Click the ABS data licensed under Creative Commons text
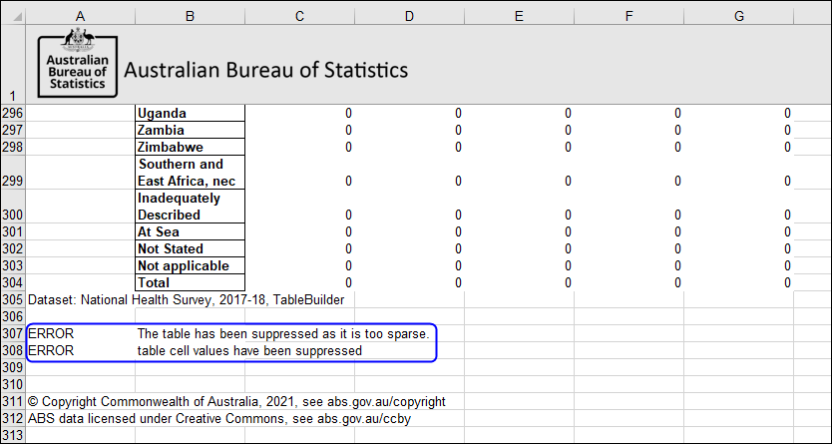Viewport: 832px width, 444px height. point(219,419)
